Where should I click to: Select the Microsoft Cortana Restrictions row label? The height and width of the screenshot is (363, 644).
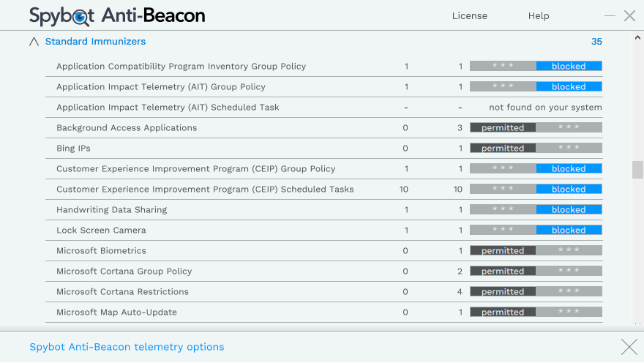[122, 291]
